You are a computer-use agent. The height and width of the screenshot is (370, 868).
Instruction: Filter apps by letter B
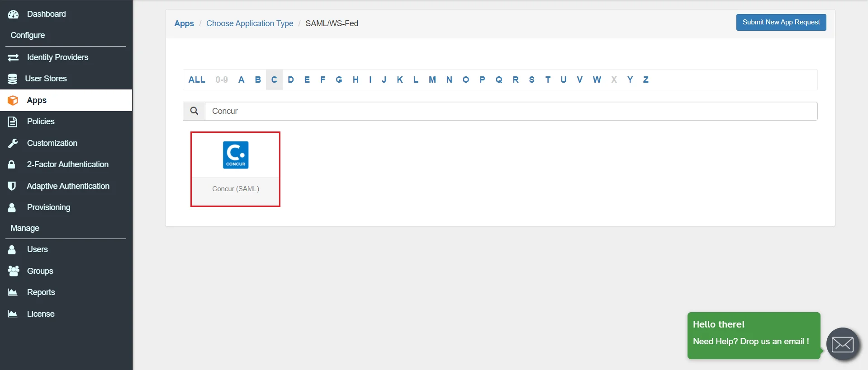pyautogui.click(x=258, y=80)
